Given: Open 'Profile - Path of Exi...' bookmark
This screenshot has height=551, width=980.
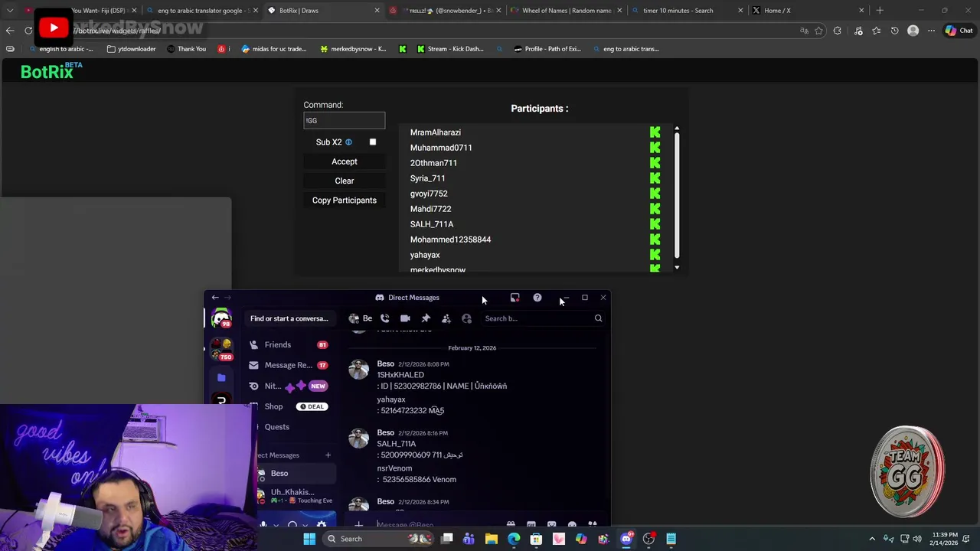Looking at the screenshot, I should (547, 49).
